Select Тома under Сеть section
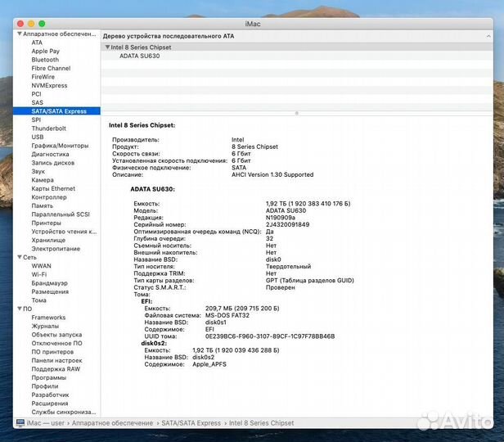 coord(39,300)
